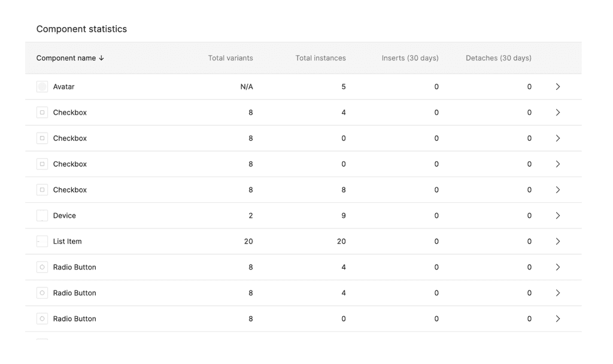Click the Component name header label

click(66, 58)
